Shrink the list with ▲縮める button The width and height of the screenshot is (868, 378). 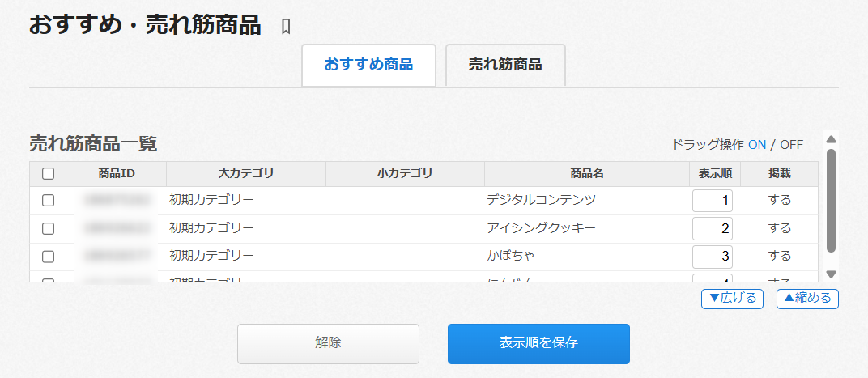coord(807,298)
